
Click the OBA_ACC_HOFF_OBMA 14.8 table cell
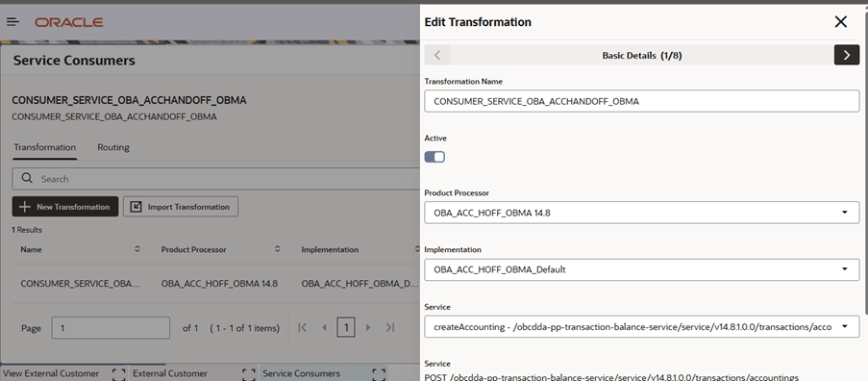click(x=219, y=284)
